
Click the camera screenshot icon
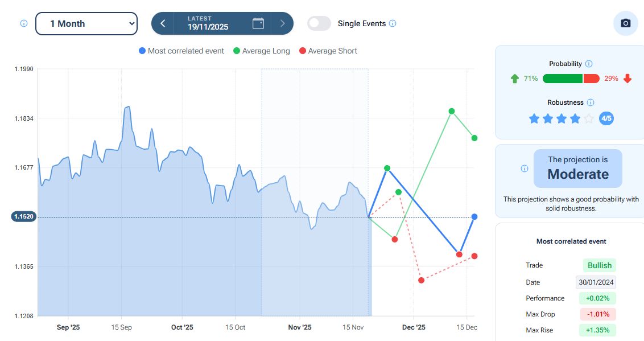pos(625,23)
